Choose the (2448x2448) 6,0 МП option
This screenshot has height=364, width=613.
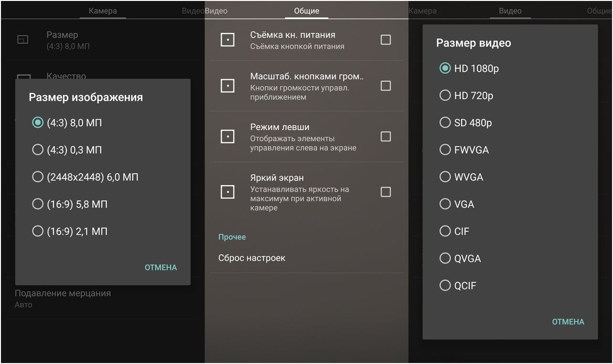(x=38, y=177)
